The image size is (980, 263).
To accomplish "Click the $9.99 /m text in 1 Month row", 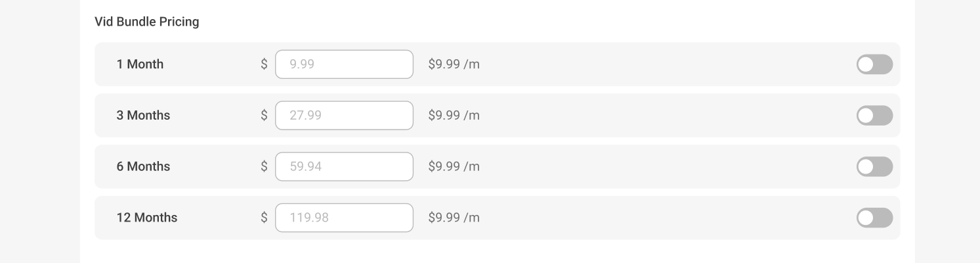I will pos(454,64).
